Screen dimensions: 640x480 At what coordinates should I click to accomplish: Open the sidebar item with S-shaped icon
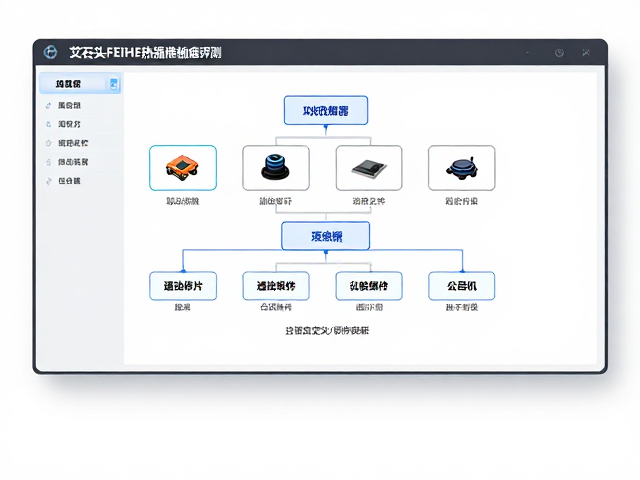coord(80,162)
